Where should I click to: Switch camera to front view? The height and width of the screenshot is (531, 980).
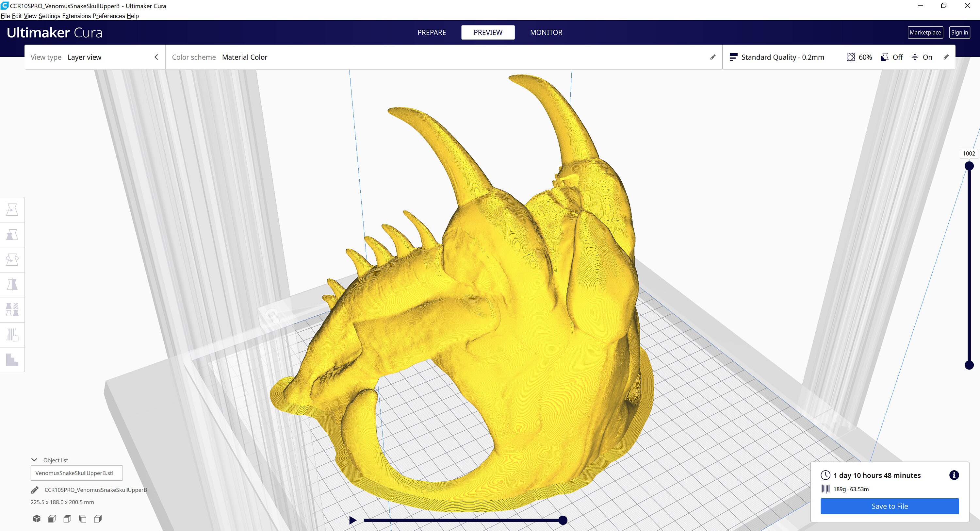pyautogui.click(x=52, y=519)
